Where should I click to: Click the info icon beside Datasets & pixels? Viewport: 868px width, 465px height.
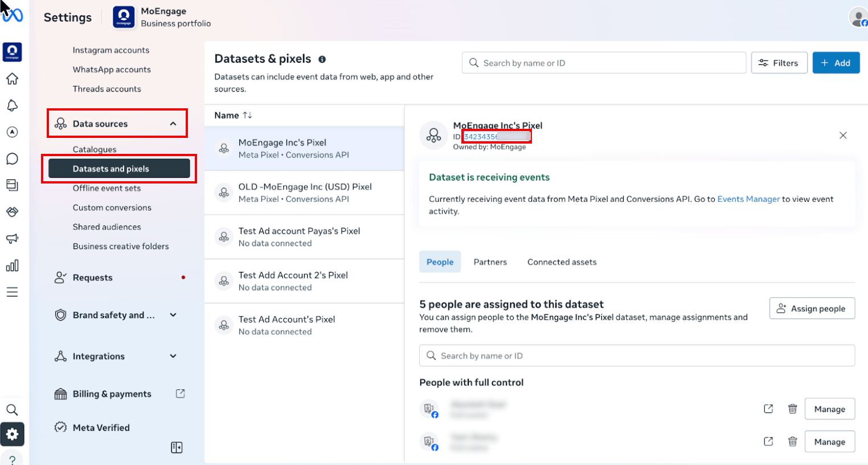(322, 59)
